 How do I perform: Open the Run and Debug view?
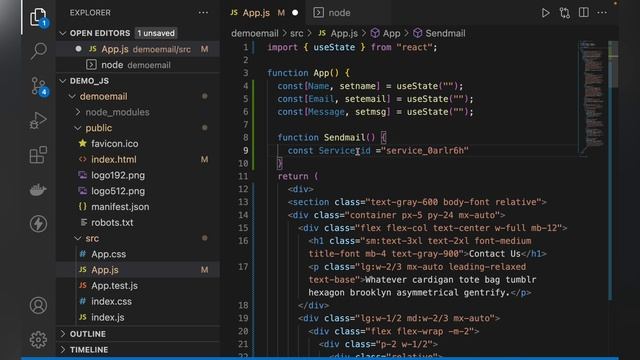pyautogui.click(x=38, y=120)
